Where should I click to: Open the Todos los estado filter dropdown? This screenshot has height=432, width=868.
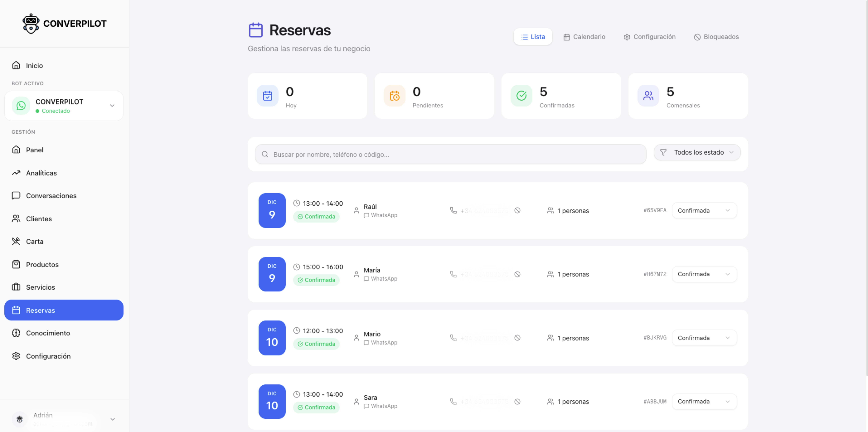pyautogui.click(x=697, y=152)
